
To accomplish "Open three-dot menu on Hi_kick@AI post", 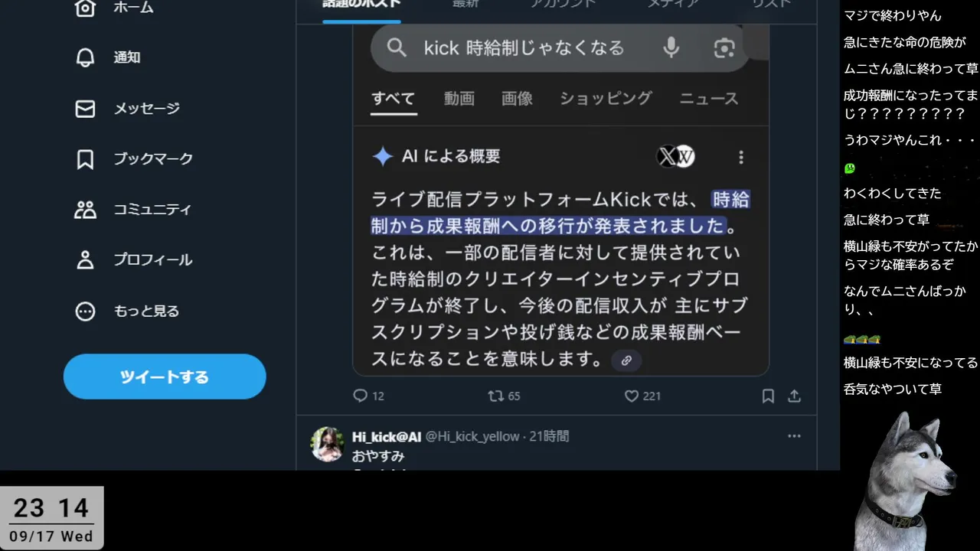I will [794, 436].
